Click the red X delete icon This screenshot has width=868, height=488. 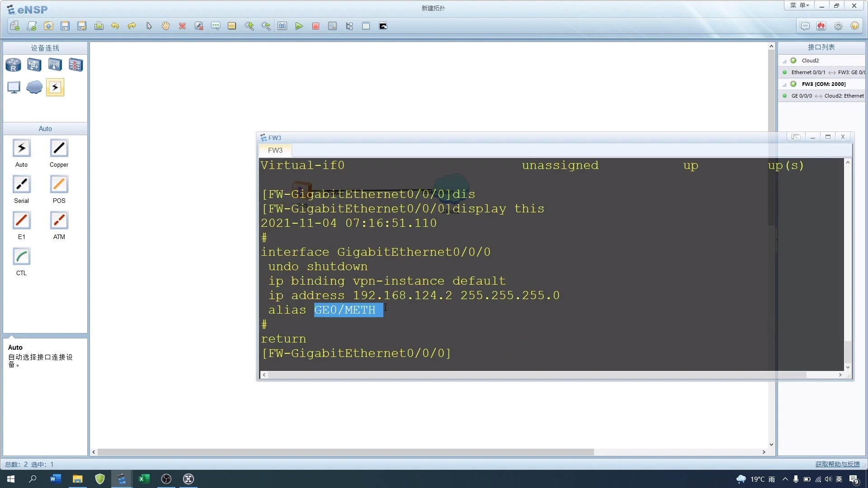tap(182, 26)
